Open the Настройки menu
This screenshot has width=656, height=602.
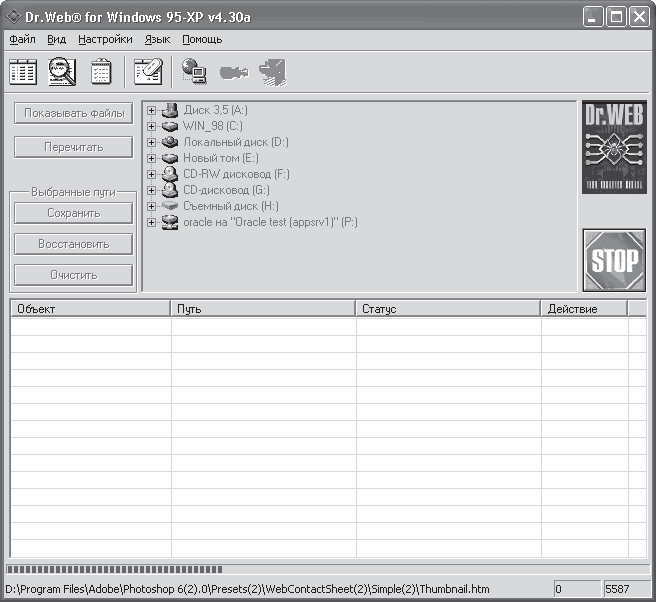[x=105, y=39]
